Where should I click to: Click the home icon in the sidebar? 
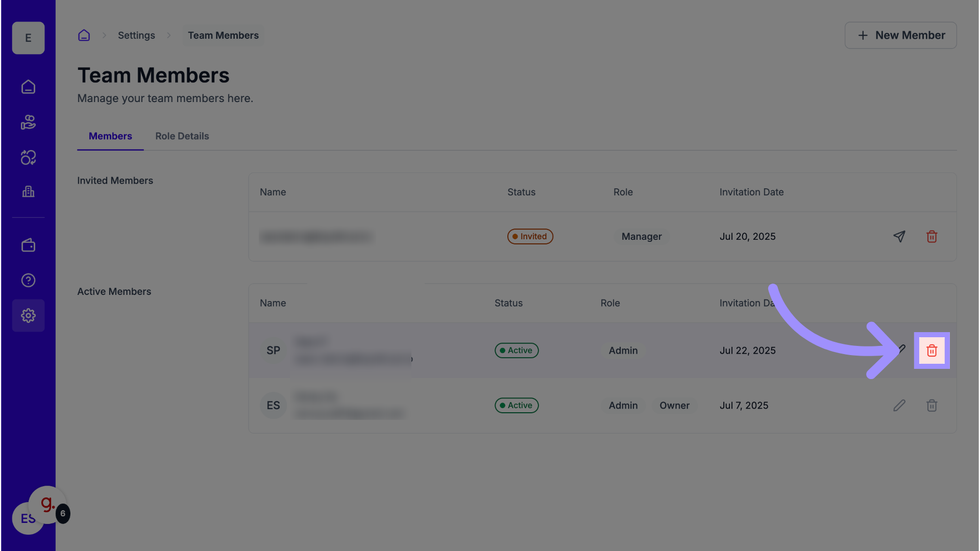[28, 87]
